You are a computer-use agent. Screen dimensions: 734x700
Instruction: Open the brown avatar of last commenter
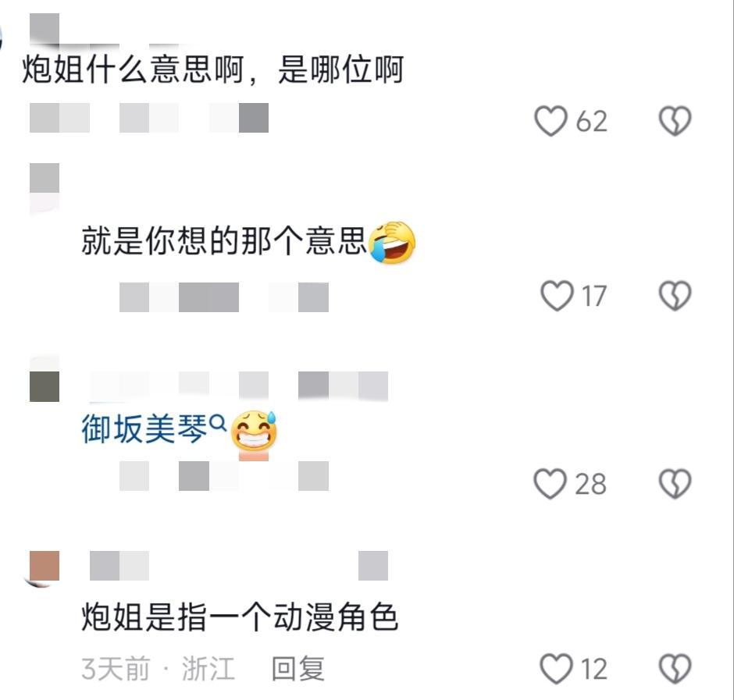[x=44, y=567]
